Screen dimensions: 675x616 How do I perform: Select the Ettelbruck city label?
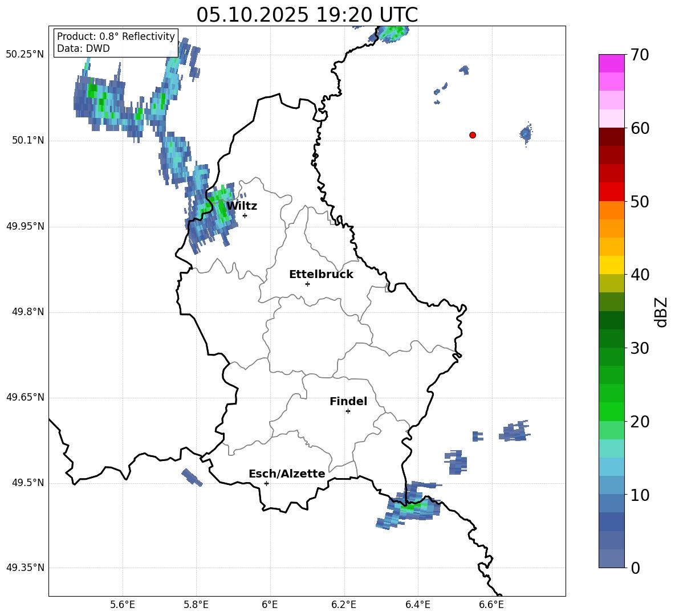(x=321, y=275)
